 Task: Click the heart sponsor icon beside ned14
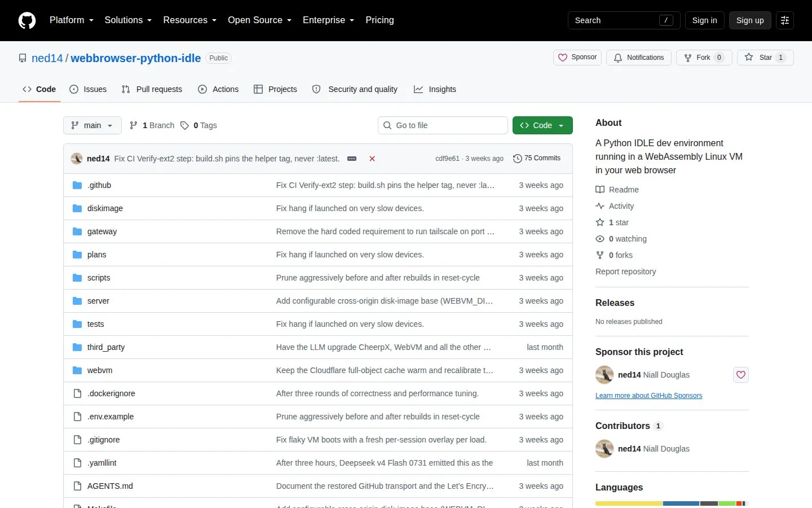pos(741,375)
